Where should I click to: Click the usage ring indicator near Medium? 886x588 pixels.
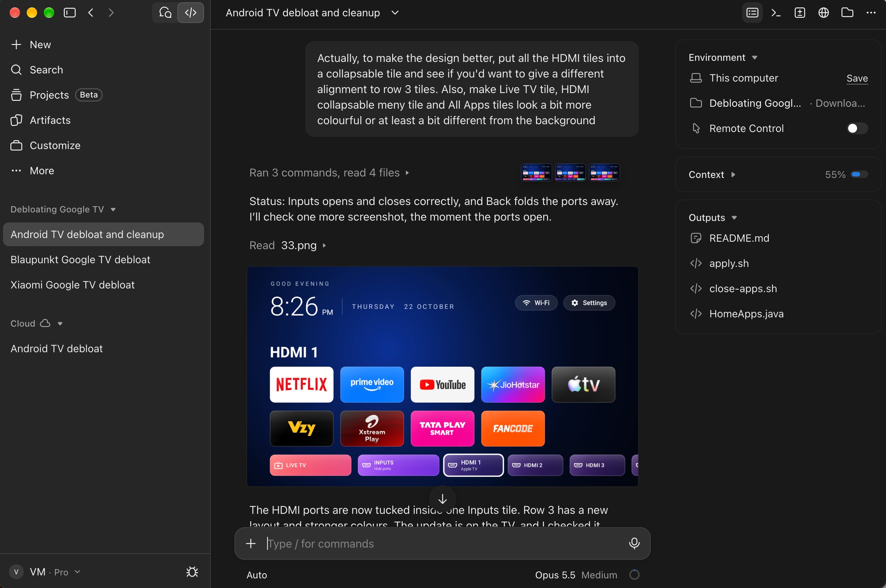pos(634,575)
